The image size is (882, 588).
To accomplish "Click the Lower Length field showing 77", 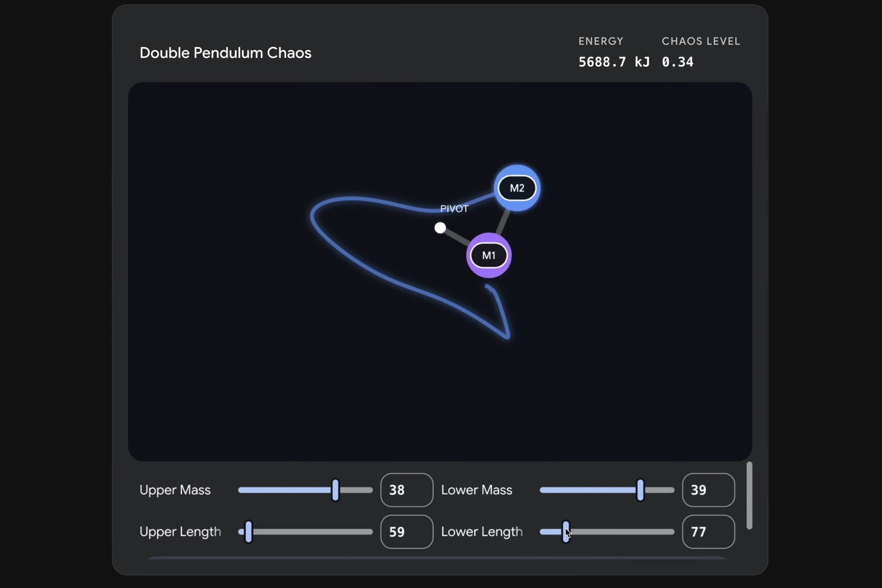I will coord(708,531).
